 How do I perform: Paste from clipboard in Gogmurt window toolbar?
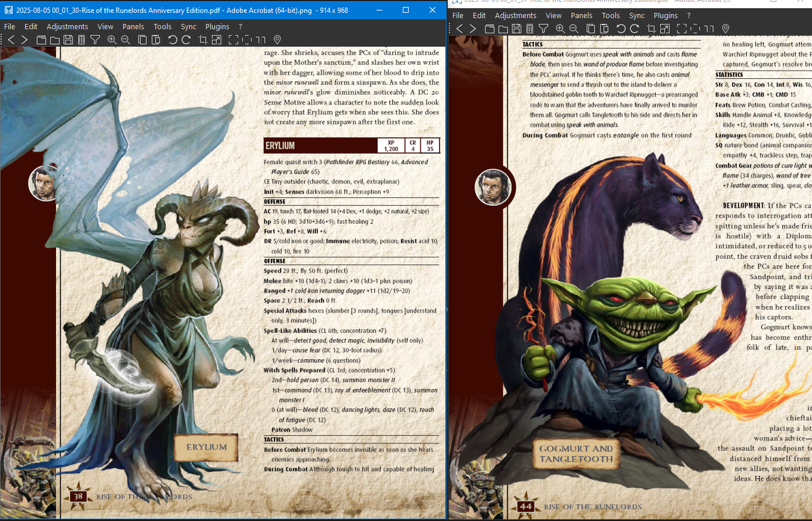604,29
